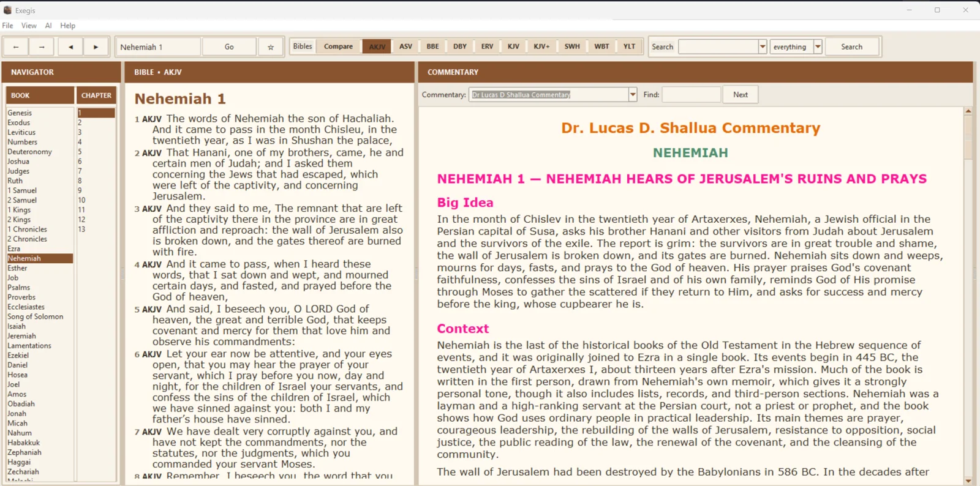Click the commentary Find text field
Image resolution: width=980 pixels, height=486 pixels.
click(x=691, y=94)
